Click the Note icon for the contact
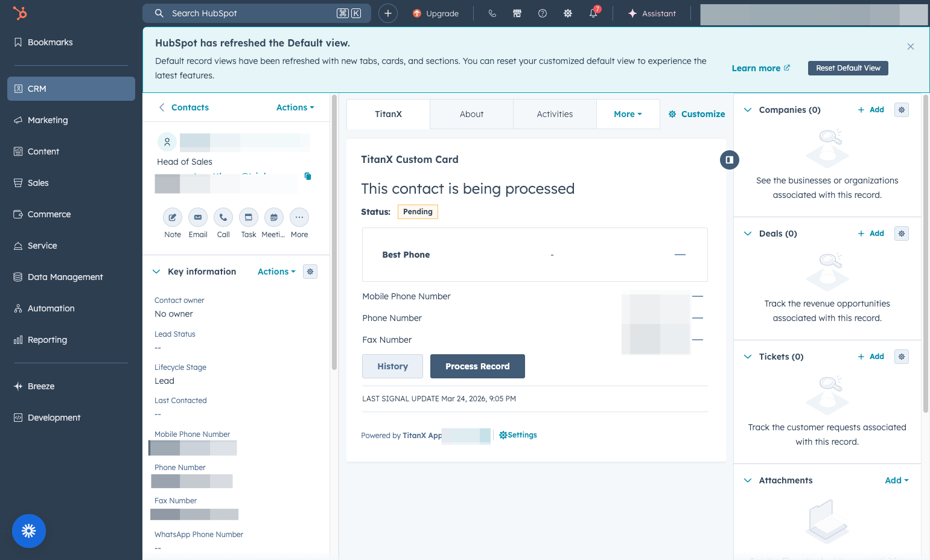Image resolution: width=930 pixels, height=560 pixels. (173, 217)
